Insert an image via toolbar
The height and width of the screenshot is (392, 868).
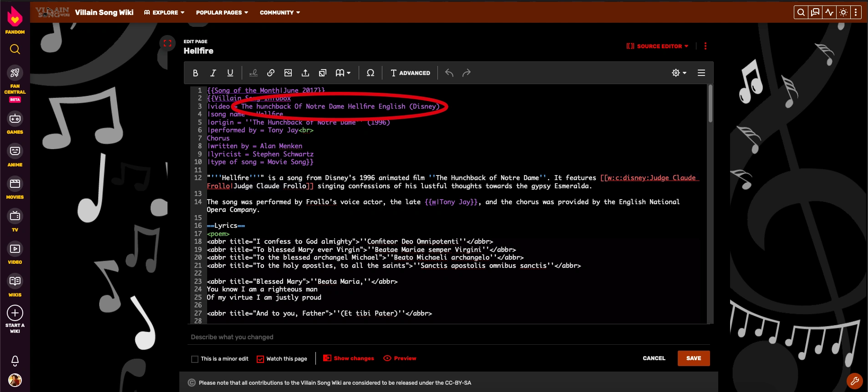tap(288, 73)
